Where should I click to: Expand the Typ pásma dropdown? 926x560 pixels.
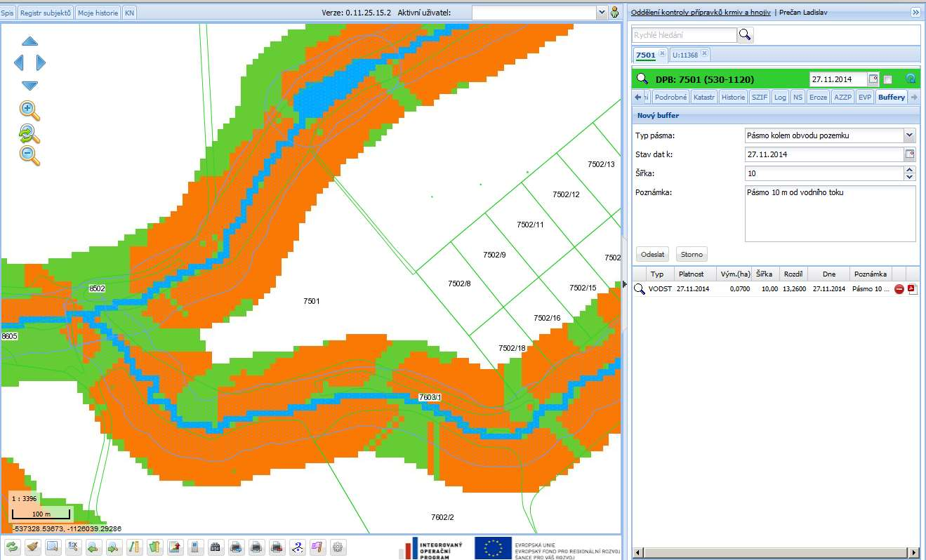point(910,135)
